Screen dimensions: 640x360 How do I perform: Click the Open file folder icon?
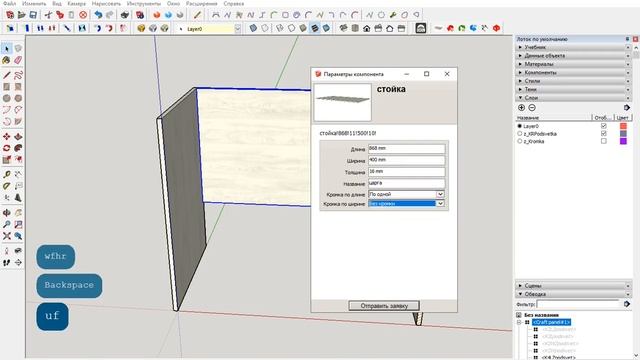point(22,15)
